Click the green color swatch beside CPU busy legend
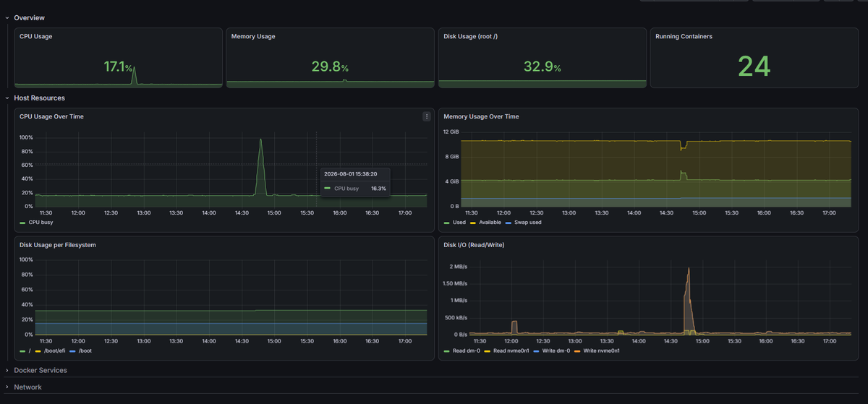This screenshot has width=868, height=404. (x=23, y=223)
